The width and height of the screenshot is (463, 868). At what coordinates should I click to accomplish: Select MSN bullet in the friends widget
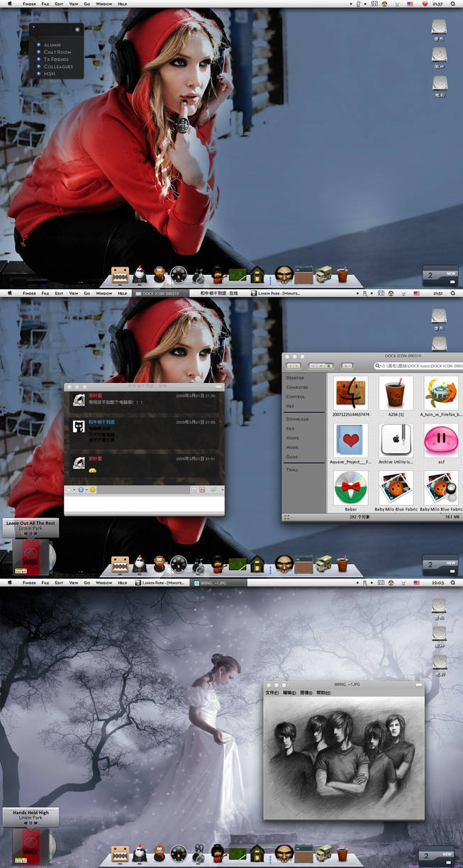pyautogui.click(x=39, y=73)
